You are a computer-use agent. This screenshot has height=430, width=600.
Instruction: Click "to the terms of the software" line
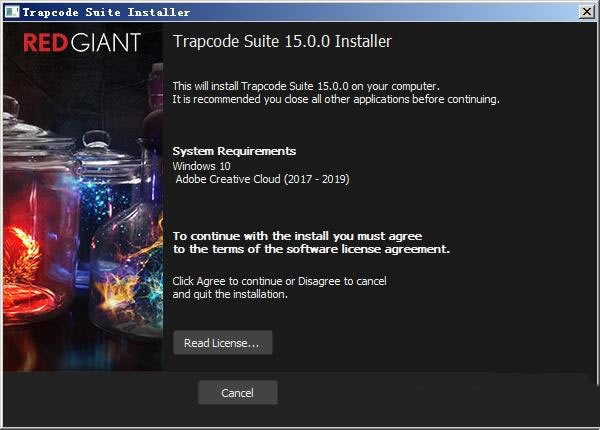click(x=311, y=249)
